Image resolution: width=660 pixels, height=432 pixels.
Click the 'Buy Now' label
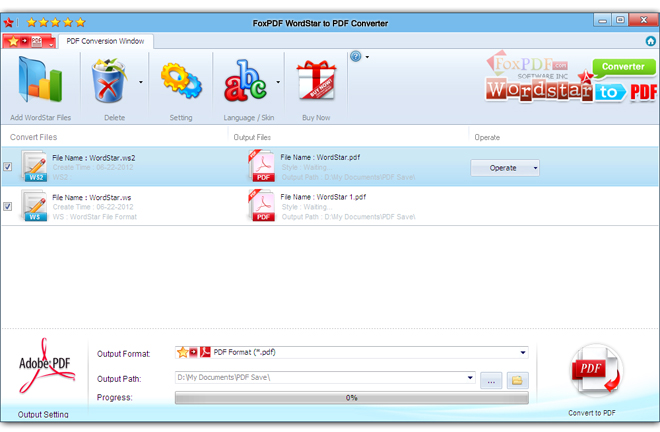(316, 118)
